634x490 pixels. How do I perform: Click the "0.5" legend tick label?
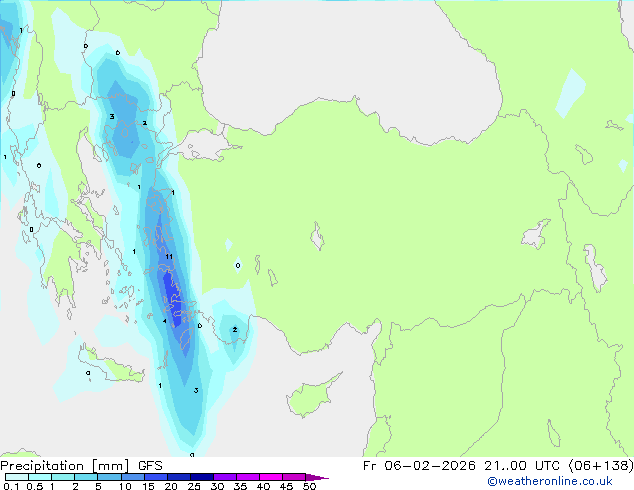[x=35, y=486]
